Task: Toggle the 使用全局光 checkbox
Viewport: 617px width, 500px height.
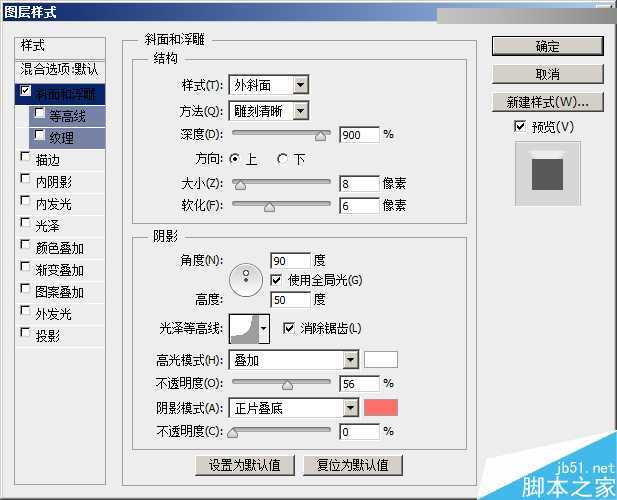Action: 277,279
